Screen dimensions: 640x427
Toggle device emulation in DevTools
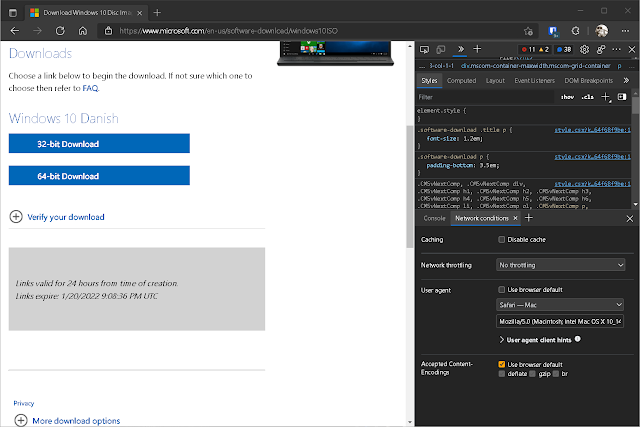[441, 49]
